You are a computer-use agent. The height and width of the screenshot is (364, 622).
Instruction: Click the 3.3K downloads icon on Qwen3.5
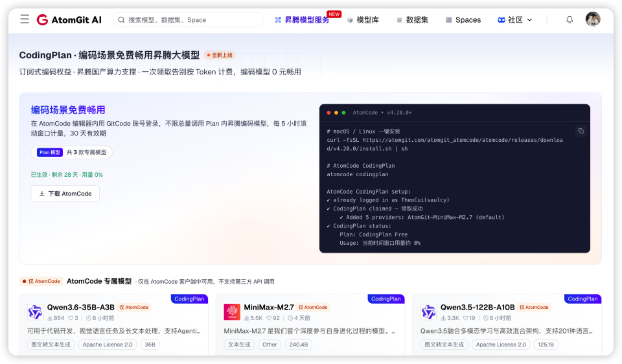[443, 318]
